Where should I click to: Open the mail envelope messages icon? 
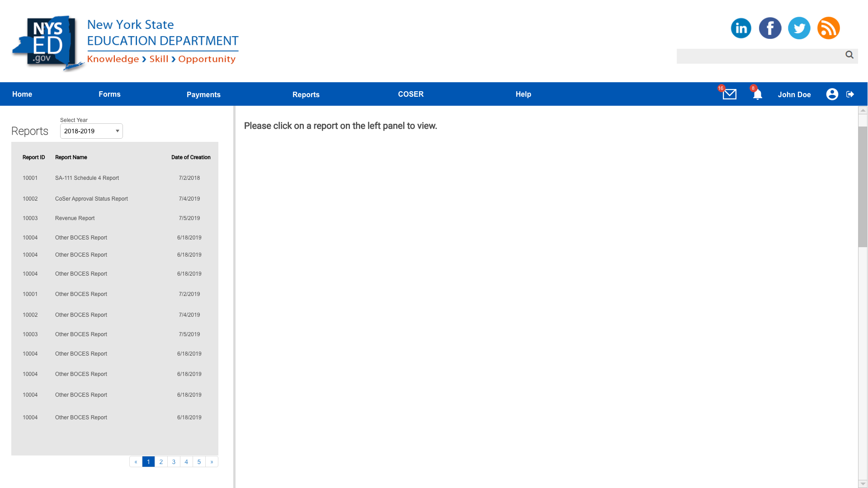tap(729, 94)
